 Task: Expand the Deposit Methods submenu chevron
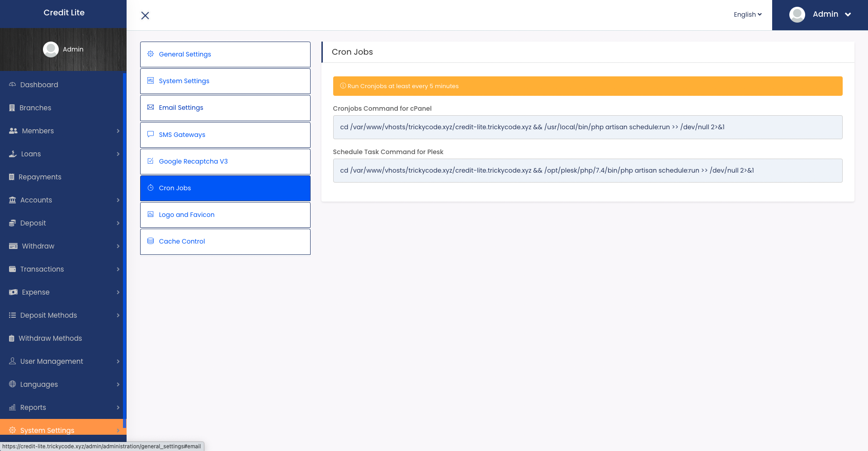click(x=118, y=315)
